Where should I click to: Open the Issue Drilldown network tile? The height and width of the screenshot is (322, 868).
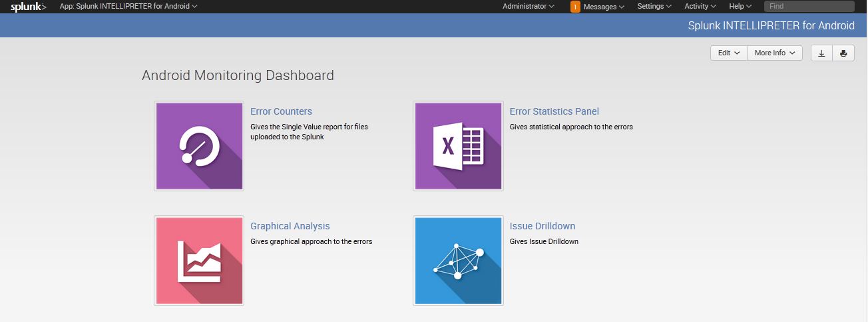click(458, 261)
